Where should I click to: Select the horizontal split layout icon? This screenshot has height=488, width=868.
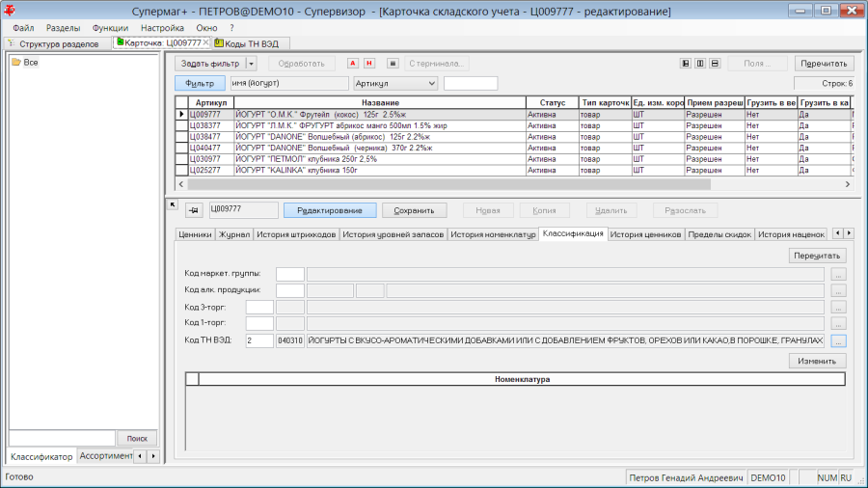(x=715, y=64)
